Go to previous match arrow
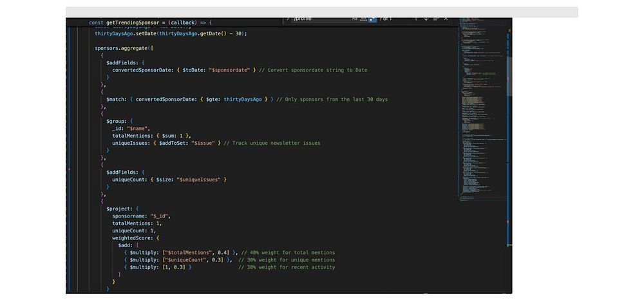The image size is (644, 307). 415,19
